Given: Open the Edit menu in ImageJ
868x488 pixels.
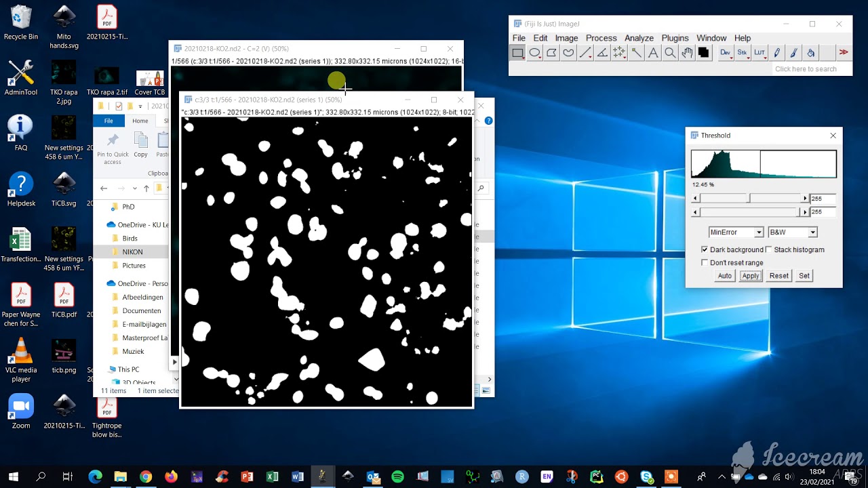Looking at the screenshot, I should pyautogui.click(x=540, y=38).
